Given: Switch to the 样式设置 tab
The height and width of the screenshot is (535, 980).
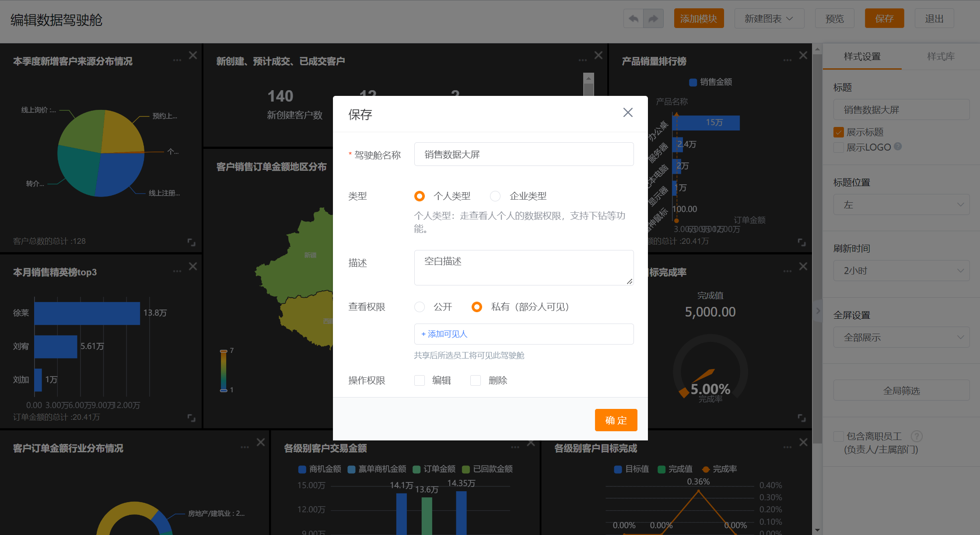Looking at the screenshot, I should (862, 56).
